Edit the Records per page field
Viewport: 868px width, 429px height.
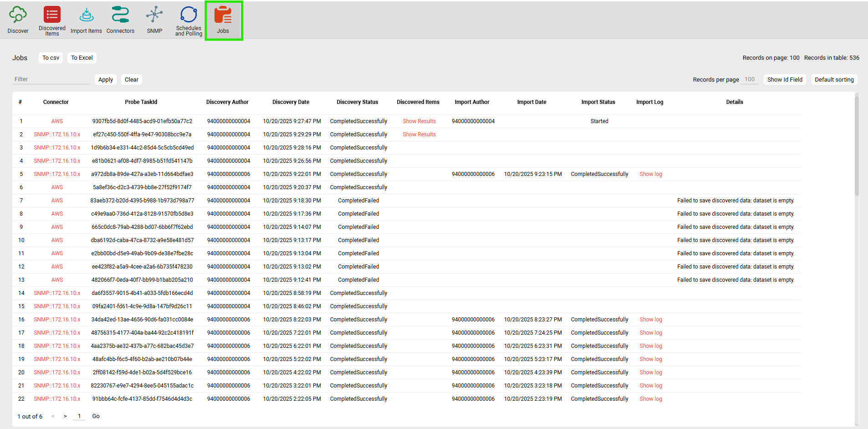(750, 79)
